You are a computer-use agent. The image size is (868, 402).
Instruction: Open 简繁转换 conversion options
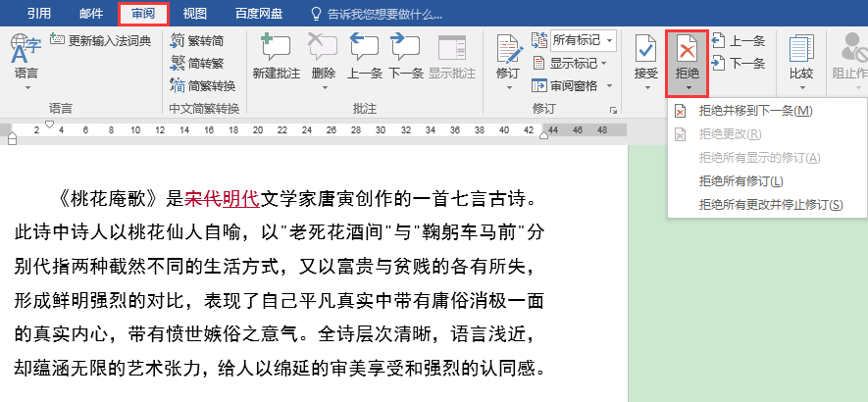tap(203, 86)
